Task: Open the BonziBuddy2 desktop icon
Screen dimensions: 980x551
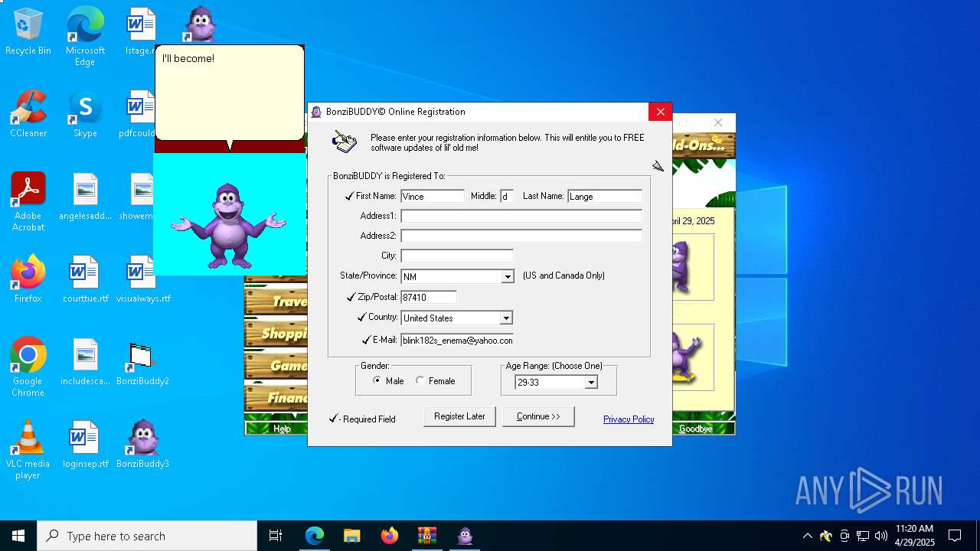Action: point(143,362)
